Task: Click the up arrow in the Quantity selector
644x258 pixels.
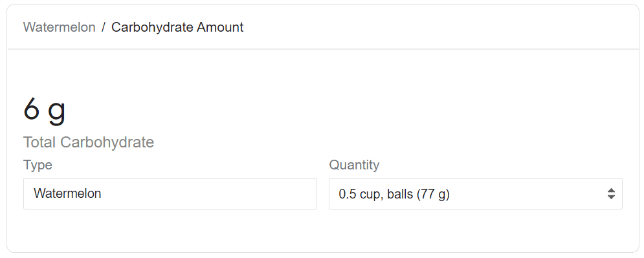Action: click(611, 190)
